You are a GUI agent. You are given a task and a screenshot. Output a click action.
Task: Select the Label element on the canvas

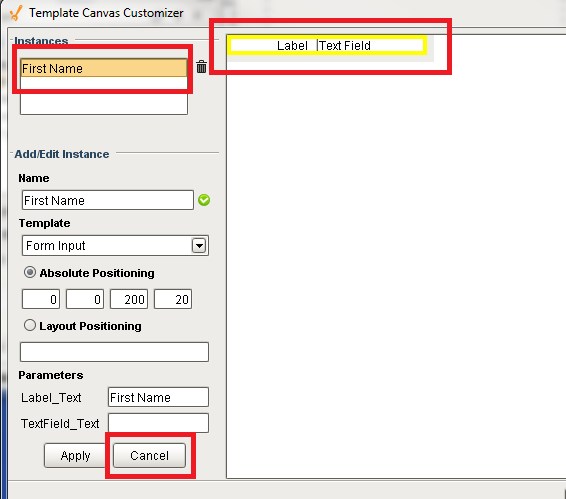pyautogui.click(x=292, y=46)
